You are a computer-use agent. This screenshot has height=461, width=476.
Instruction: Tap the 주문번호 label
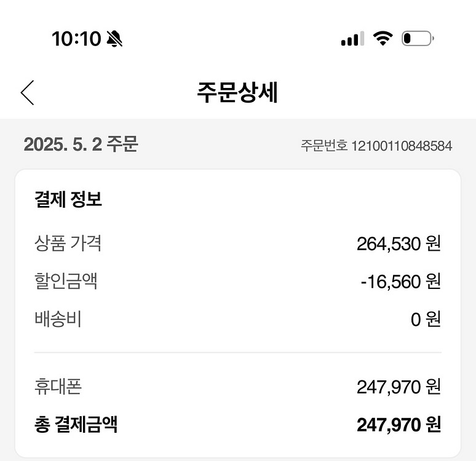324,146
